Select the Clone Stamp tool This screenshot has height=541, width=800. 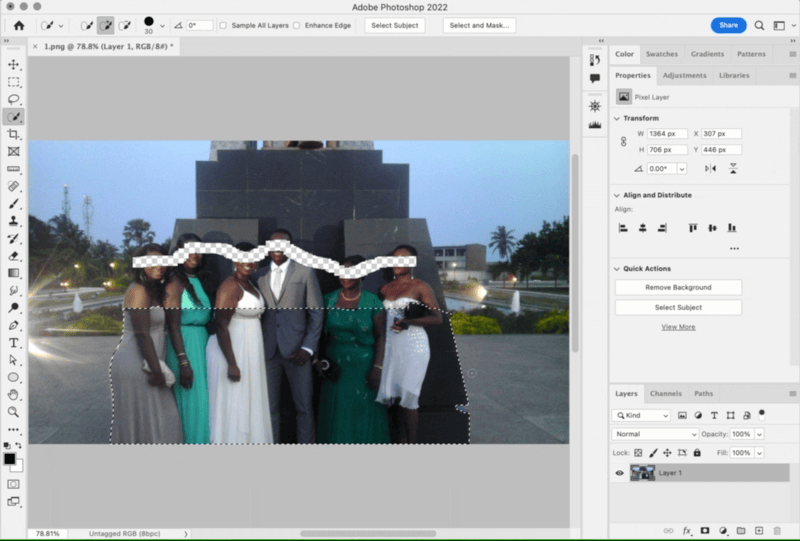click(x=14, y=221)
